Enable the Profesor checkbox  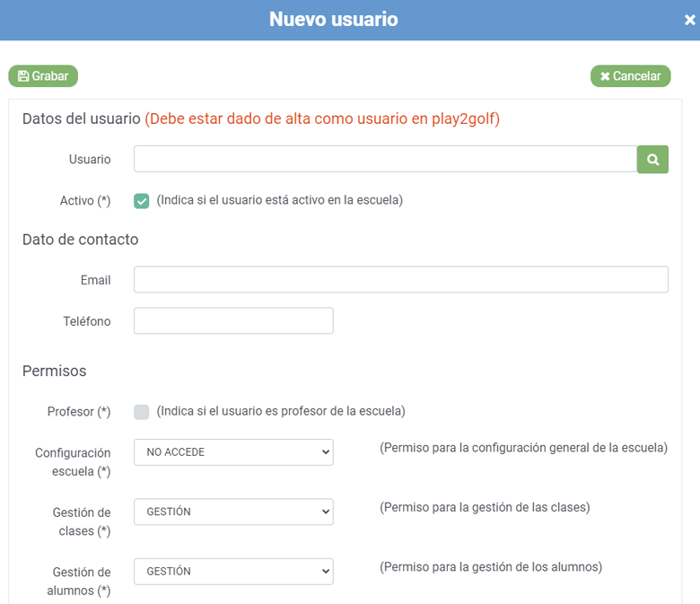click(142, 412)
